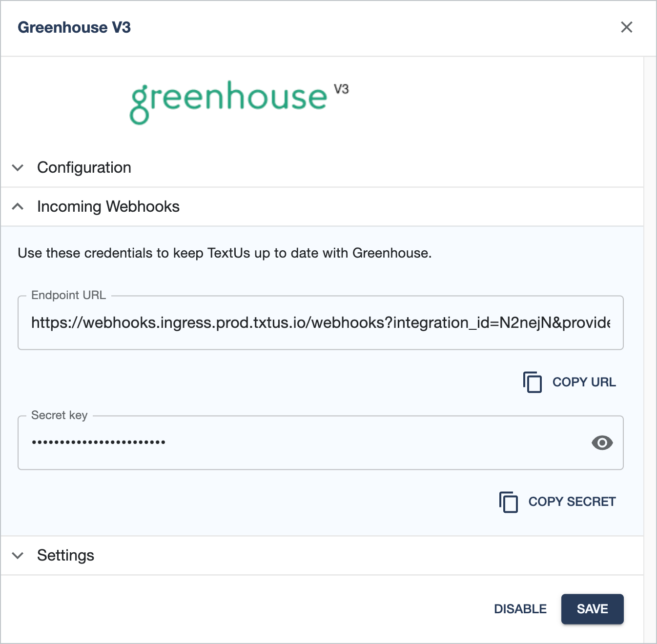Collapse the Incoming Webhooks section

[x=322, y=207]
